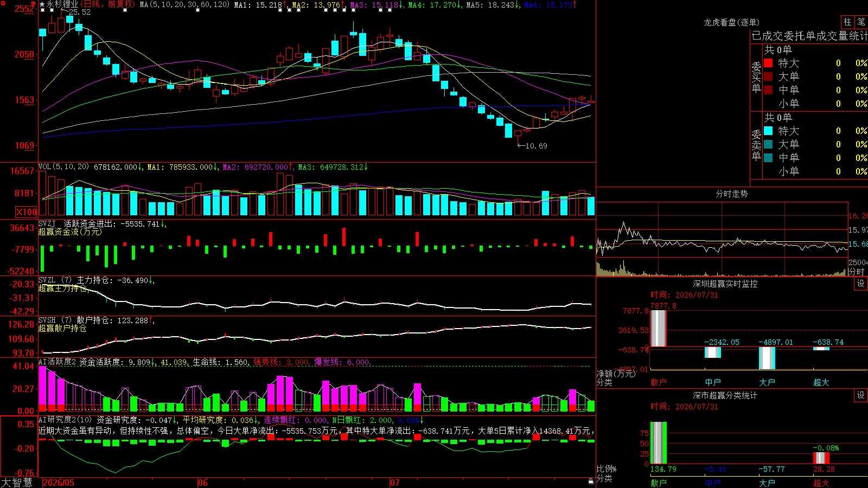Screen dimensions: 868x488
Task: Click the X100 volume multiplier box
Action: coord(27,212)
